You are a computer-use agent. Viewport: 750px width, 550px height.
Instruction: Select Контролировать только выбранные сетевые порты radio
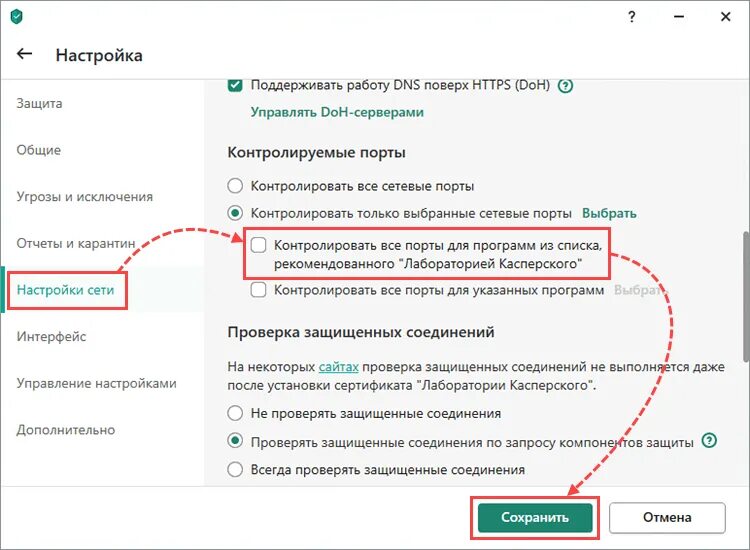(x=235, y=213)
